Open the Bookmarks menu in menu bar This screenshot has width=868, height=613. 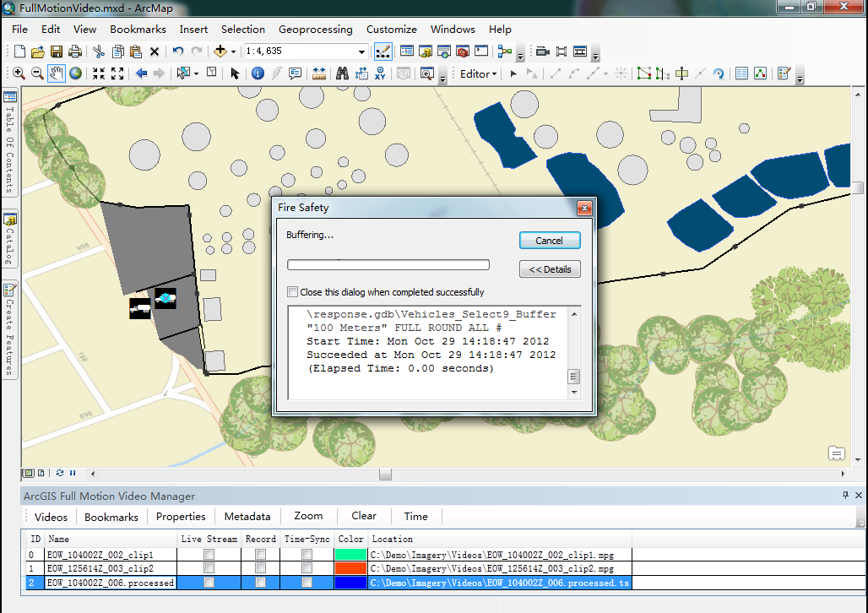coord(138,30)
